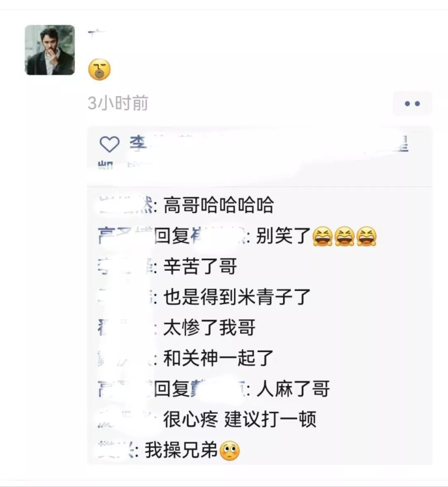Tap the two-dot more options button

click(412, 104)
